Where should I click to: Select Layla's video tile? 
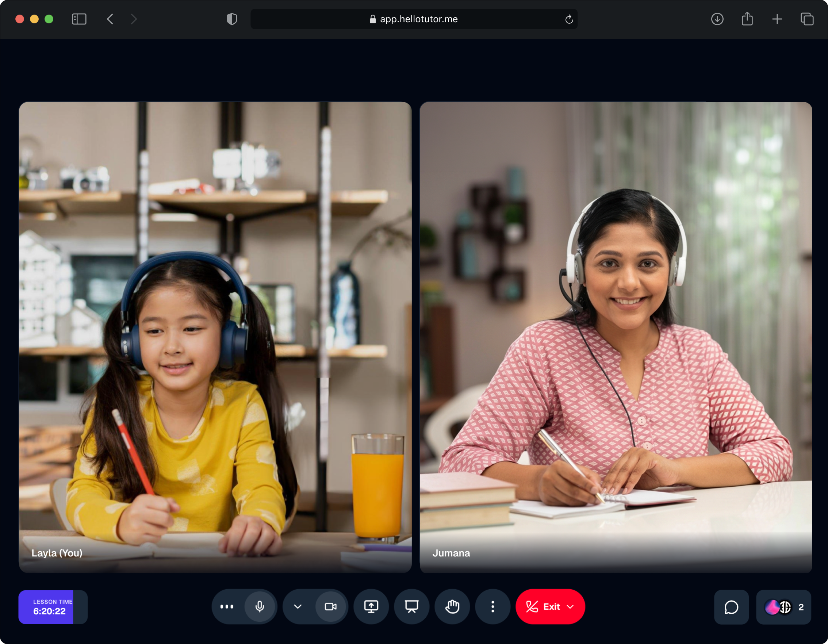point(215,337)
